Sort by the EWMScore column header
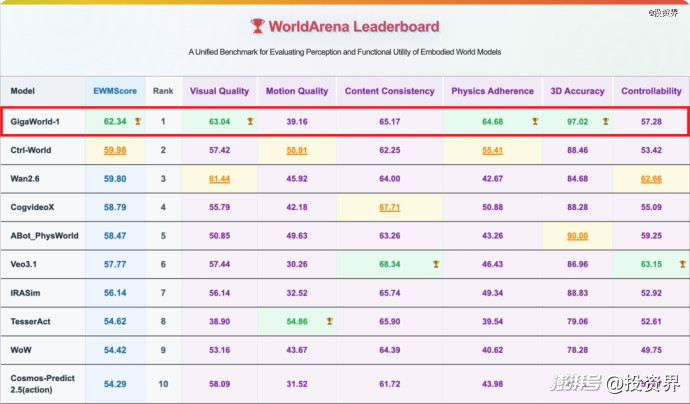Image resolution: width=690 pixels, height=404 pixels. click(114, 91)
